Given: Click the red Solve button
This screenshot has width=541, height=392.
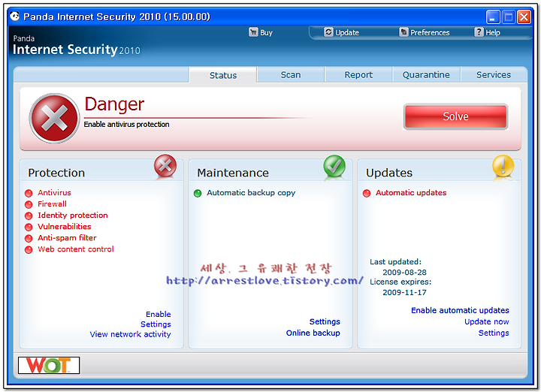Looking at the screenshot, I should click(456, 116).
